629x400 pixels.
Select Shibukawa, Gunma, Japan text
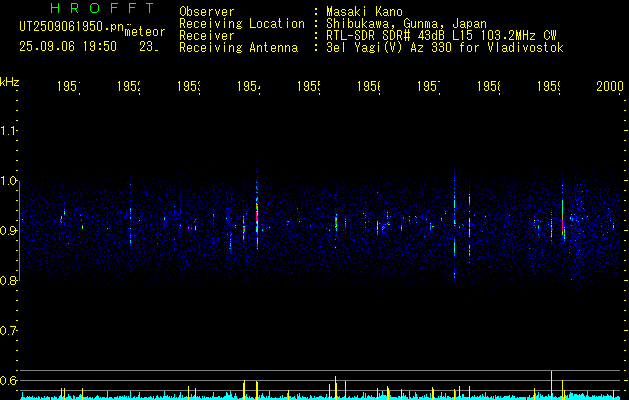(x=406, y=24)
